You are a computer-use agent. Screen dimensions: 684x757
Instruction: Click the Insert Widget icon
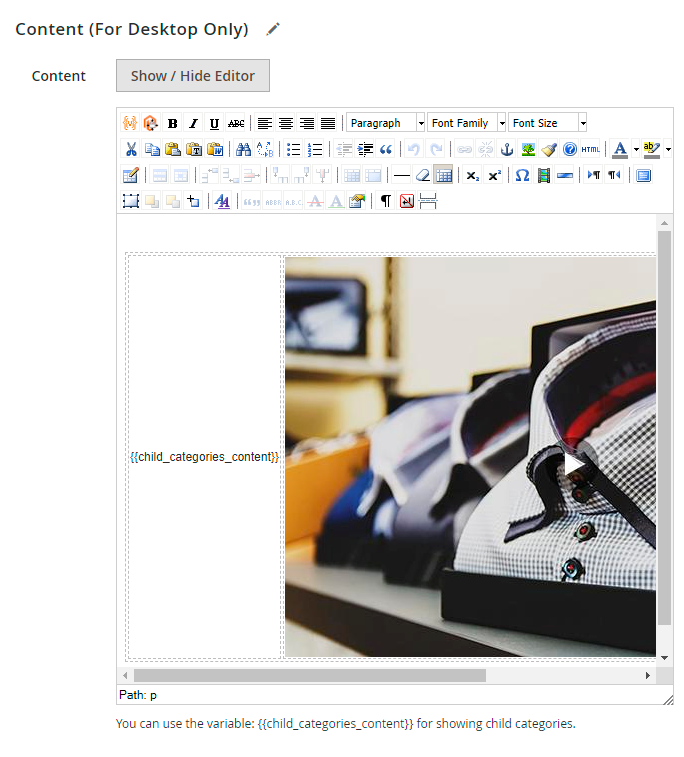tap(130, 124)
